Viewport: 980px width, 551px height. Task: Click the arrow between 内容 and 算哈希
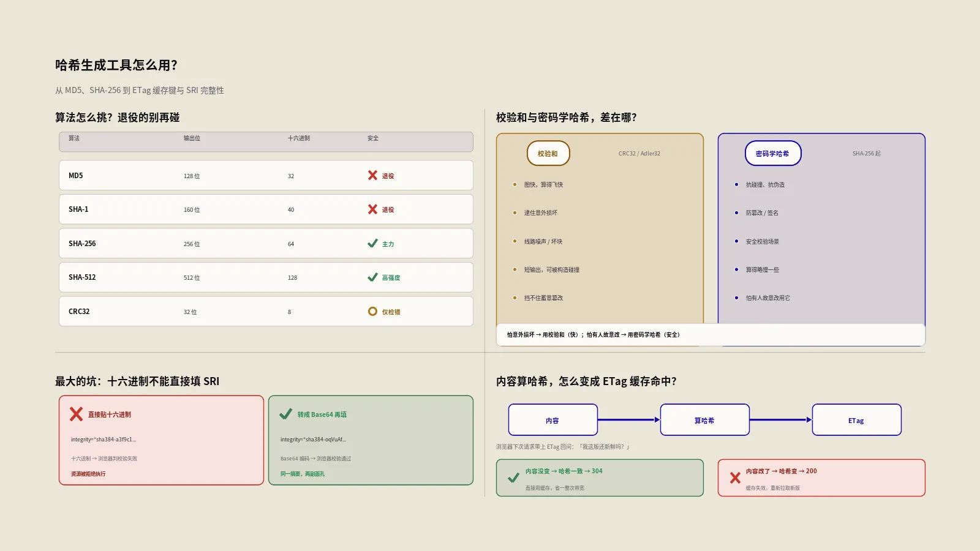[x=629, y=420]
